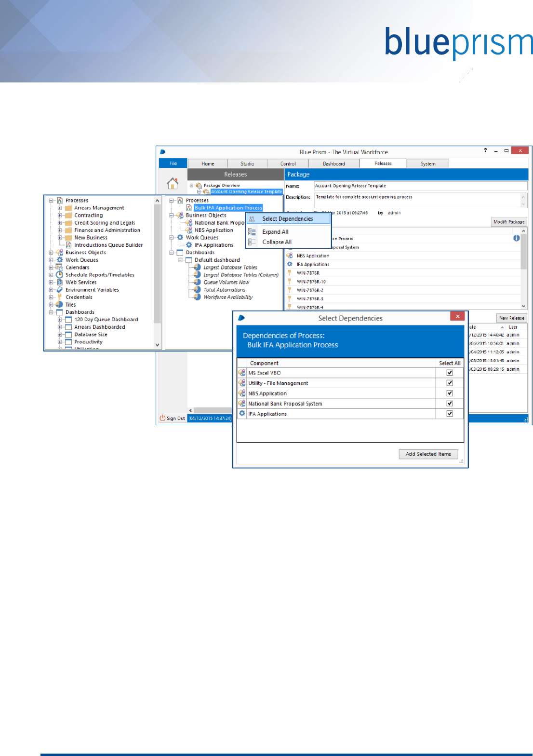This screenshot has height=756, width=533.
Task: Click the New Release button
Action: click(x=512, y=318)
